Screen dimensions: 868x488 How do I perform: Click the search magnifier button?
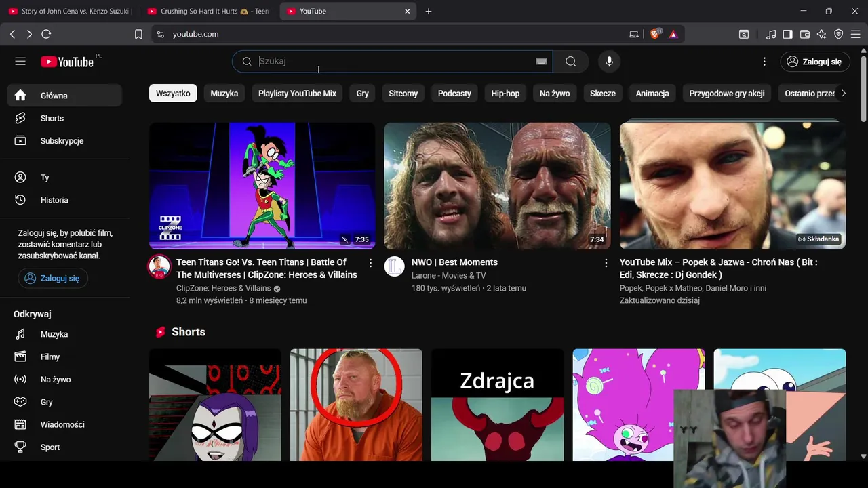point(571,62)
